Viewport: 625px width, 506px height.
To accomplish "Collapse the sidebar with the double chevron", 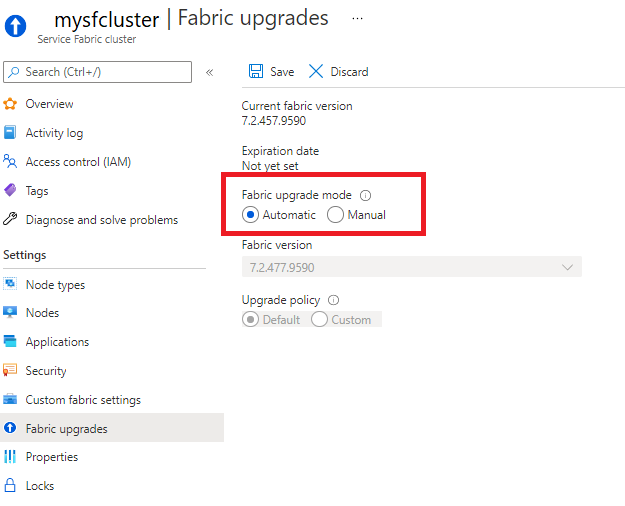I will [209, 72].
